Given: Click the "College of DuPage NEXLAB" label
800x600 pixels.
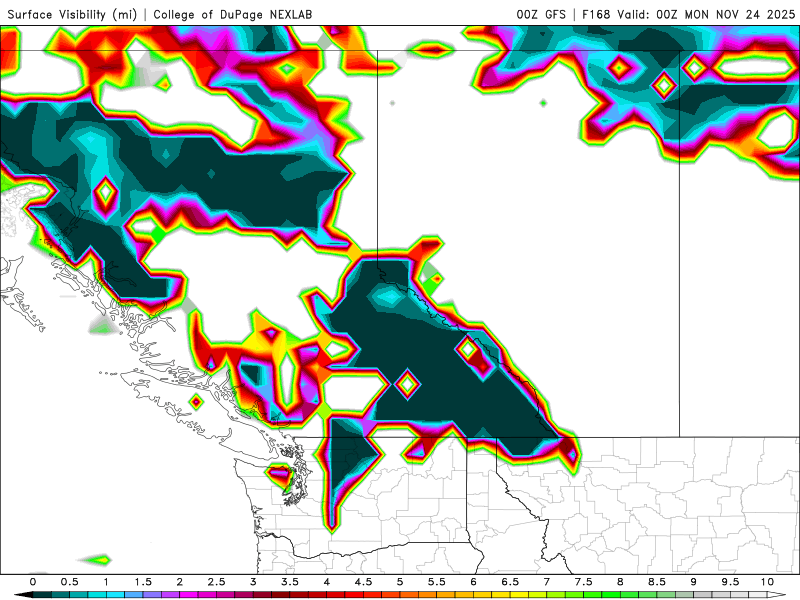Looking at the screenshot, I should [233, 14].
